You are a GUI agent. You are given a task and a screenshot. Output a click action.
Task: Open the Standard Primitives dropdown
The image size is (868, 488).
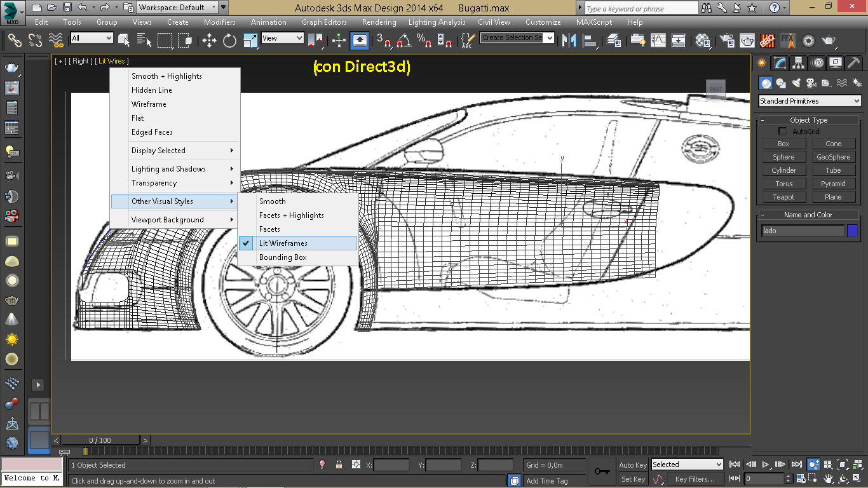coord(810,101)
